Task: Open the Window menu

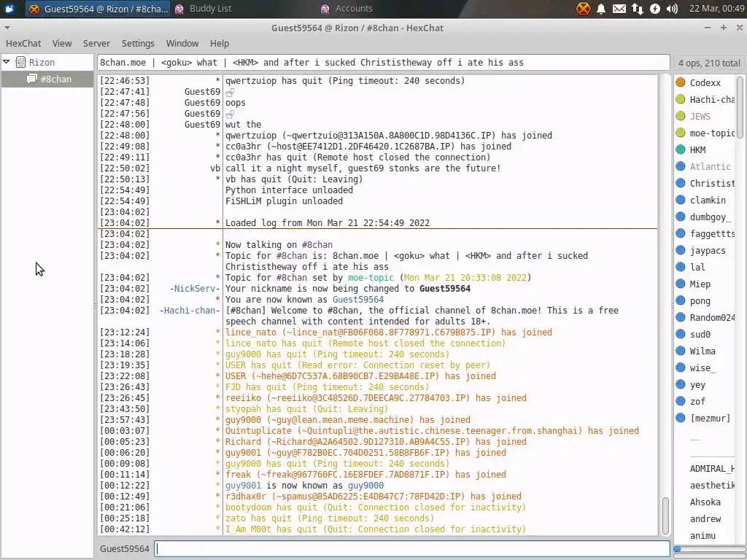Action: tap(182, 43)
